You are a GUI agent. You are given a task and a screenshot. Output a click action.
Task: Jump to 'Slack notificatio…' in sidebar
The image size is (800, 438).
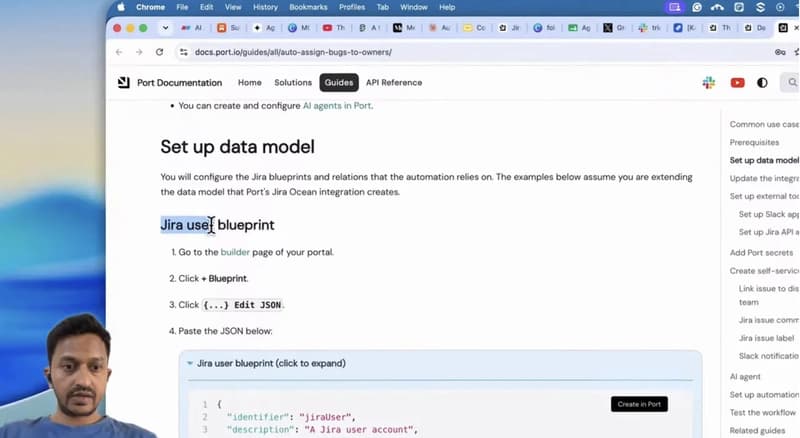pos(768,356)
